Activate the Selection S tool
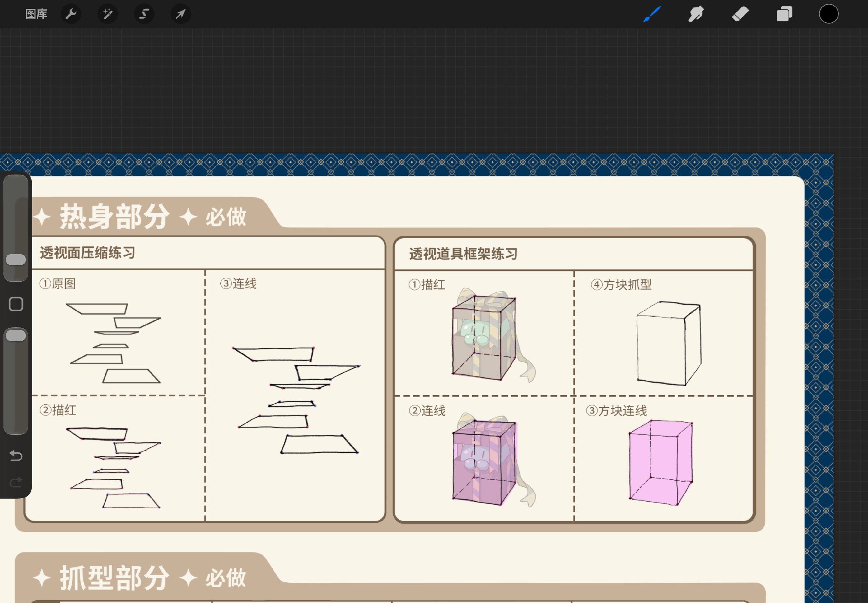 click(144, 14)
